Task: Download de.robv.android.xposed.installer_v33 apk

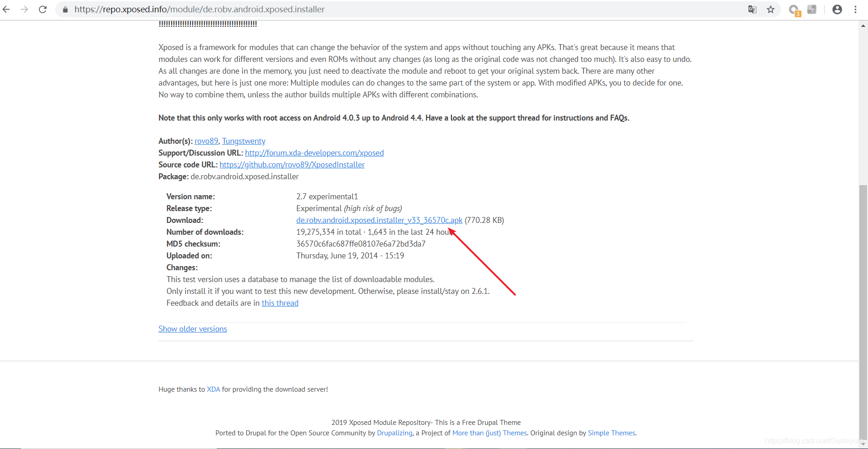Action: tap(379, 220)
